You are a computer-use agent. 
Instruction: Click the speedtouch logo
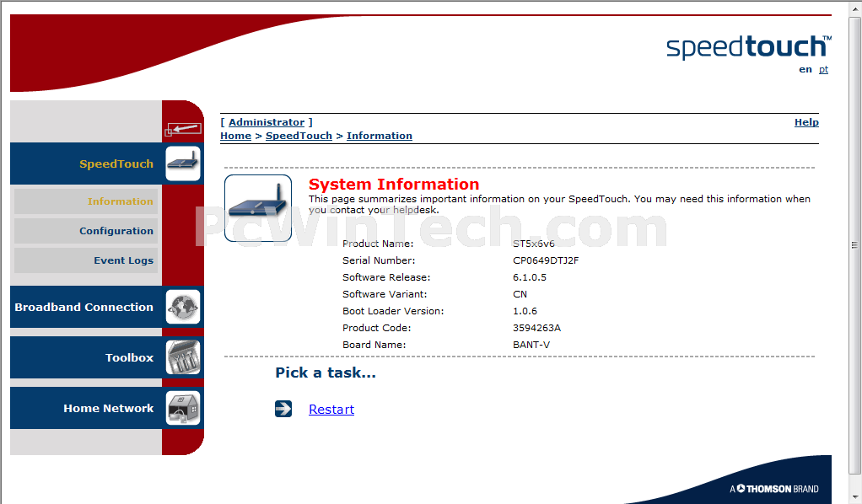pyautogui.click(x=748, y=47)
